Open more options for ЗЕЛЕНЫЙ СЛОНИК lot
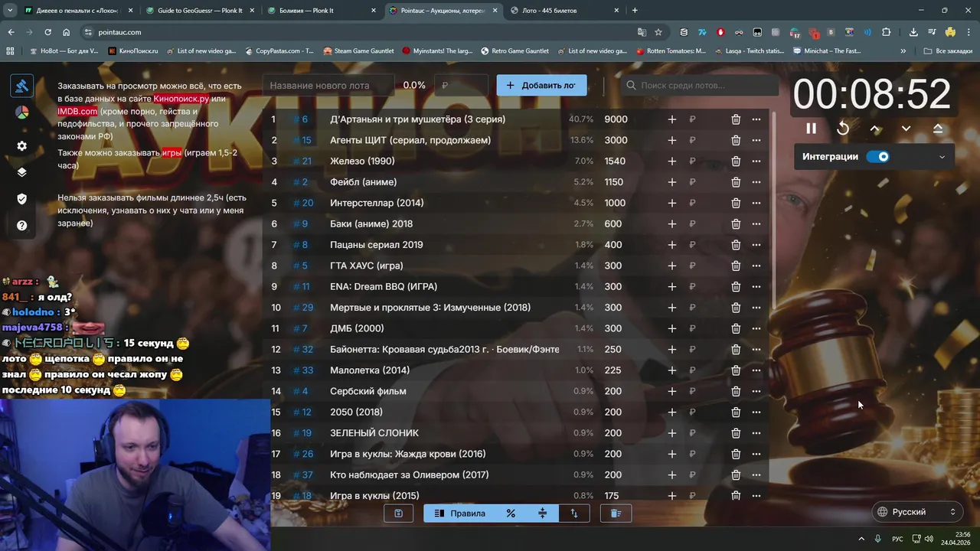Viewport: 980px width, 551px height. [756, 433]
